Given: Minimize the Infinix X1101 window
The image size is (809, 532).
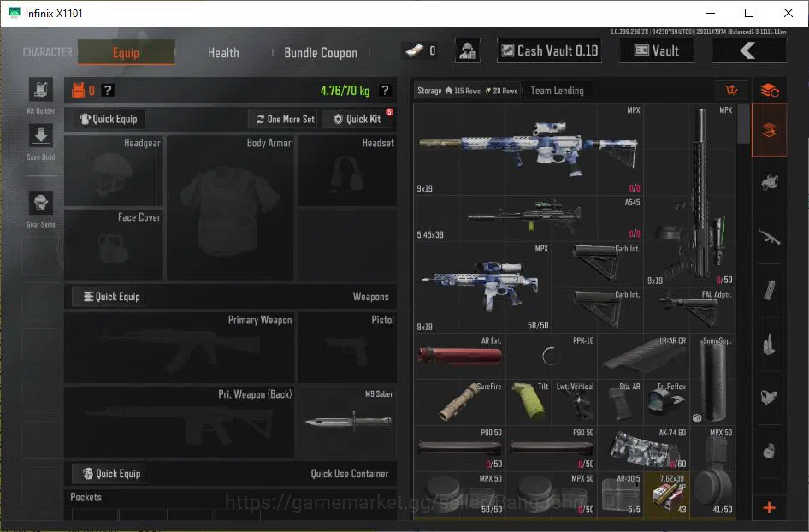Looking at the screenshot, I should click(x=711, y=13).
